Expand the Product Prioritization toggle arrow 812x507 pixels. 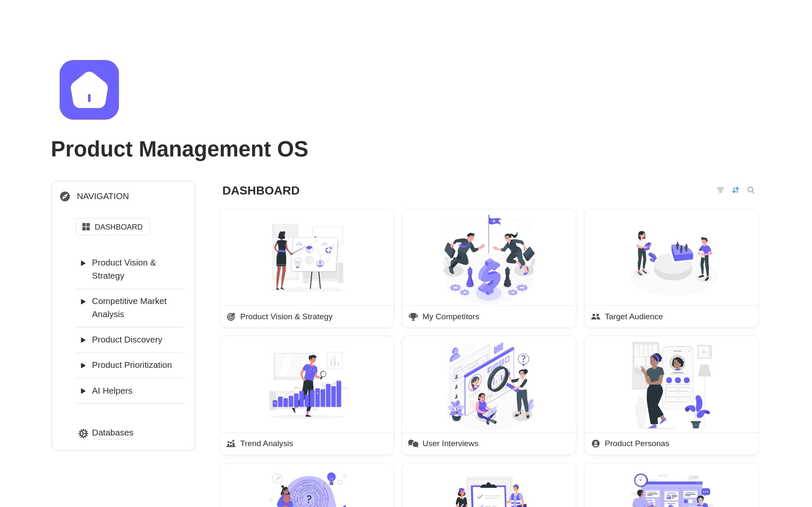point(83,365)
